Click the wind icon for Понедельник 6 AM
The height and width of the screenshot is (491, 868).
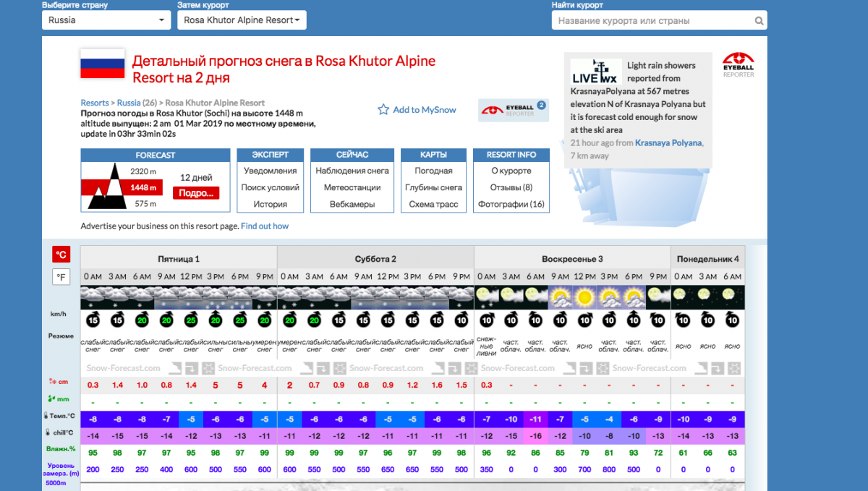pyautogui.click(x=732, y=319)
